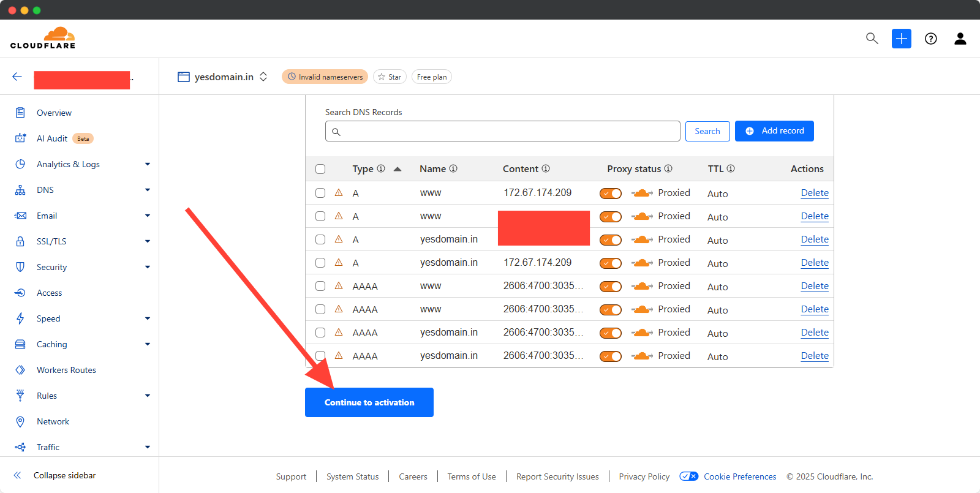This screenshot has width=980, height=493.
Task: Click the Type column info icon
Action: tap(381, 168)
